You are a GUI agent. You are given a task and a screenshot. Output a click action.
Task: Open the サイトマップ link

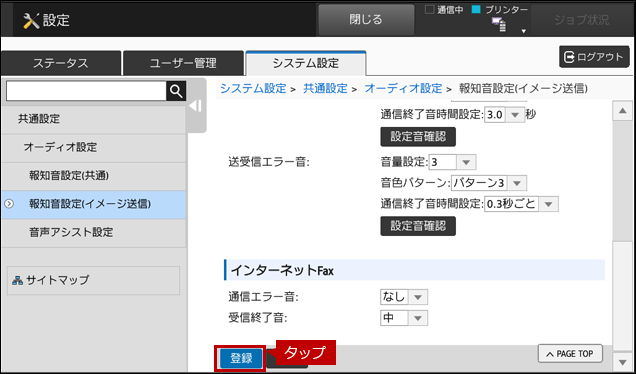(93, 280)
